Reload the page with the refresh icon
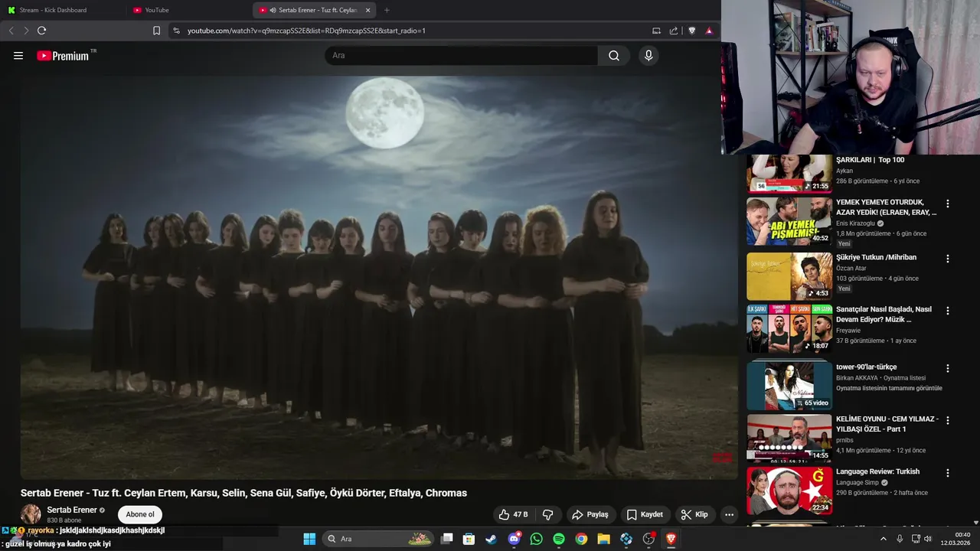The image size is (980, 551). (41, 31)
